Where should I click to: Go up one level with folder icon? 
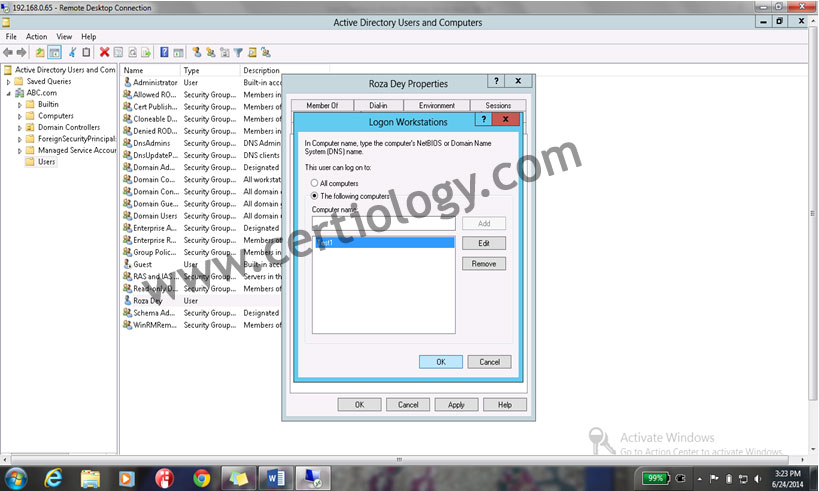click(40, 52)
